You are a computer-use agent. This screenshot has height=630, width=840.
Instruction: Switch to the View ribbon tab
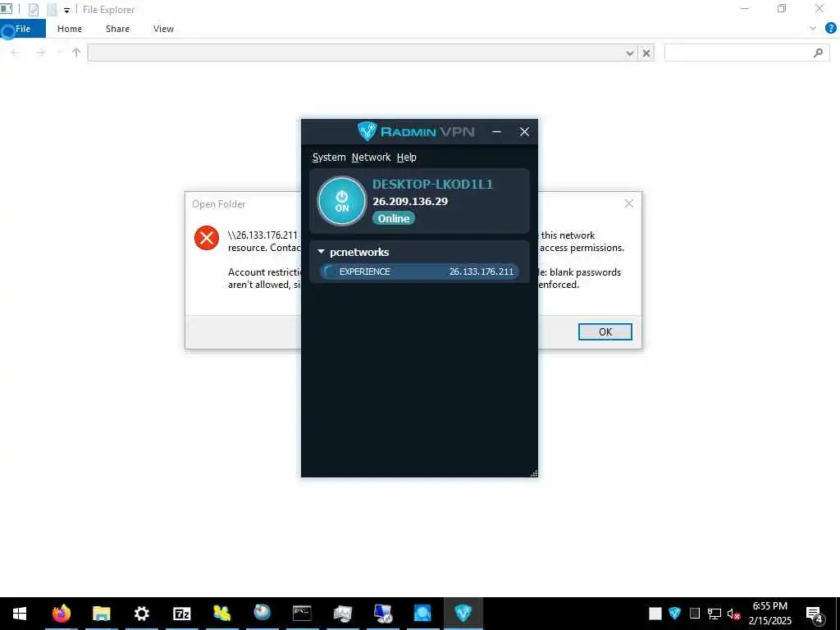pos(163,29)
